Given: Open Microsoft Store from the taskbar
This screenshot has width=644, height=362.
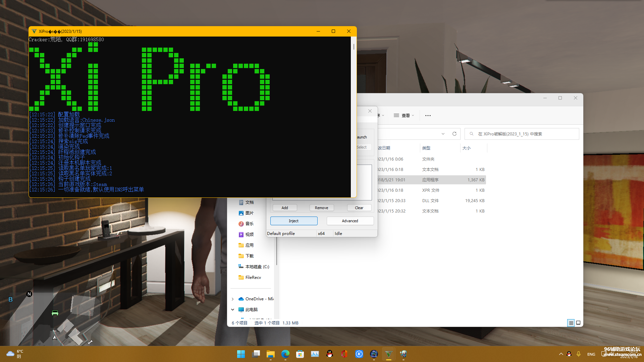Looking at the screenshot, I should (300, 354).
